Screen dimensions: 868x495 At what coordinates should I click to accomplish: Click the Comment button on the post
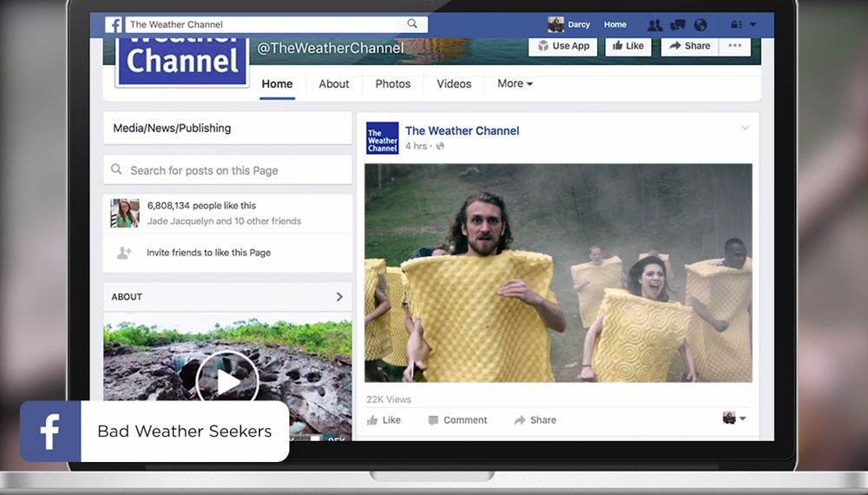point(457,420)
